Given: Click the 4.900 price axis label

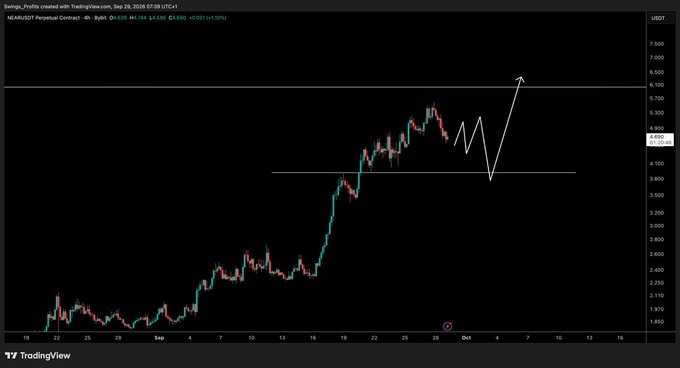Looking at the screenshot, I should point(657,128).
